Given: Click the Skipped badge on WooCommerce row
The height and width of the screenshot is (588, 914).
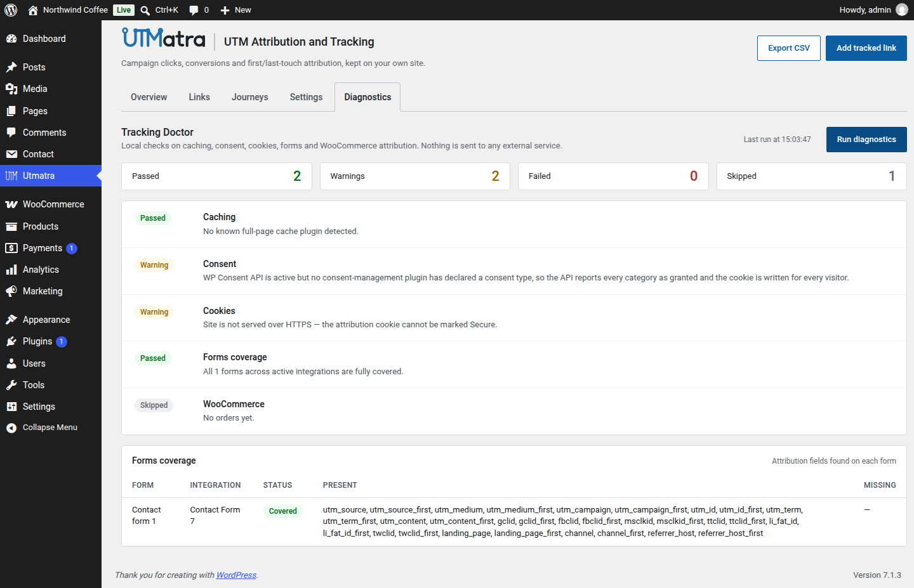Looking at the screenshot, I should click(154, 405).
